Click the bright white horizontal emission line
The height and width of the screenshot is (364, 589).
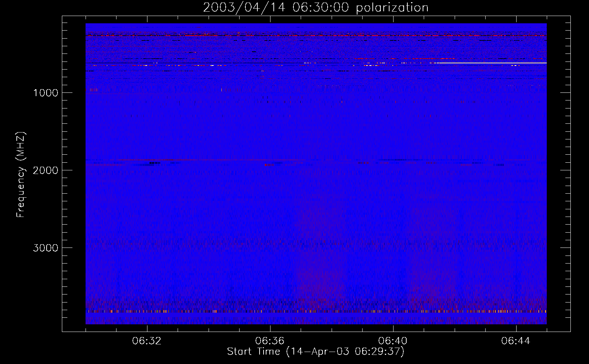pyautogui.click(x=491, y=63)
